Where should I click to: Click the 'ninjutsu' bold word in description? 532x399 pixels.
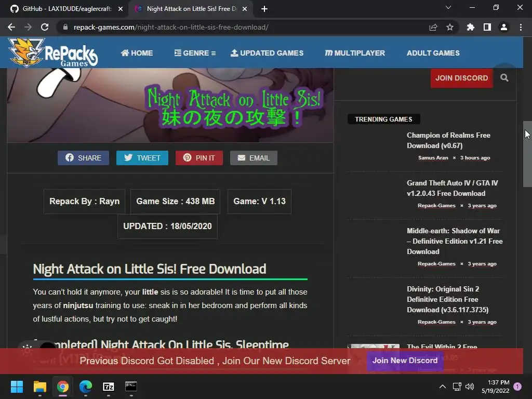point(78,305)
